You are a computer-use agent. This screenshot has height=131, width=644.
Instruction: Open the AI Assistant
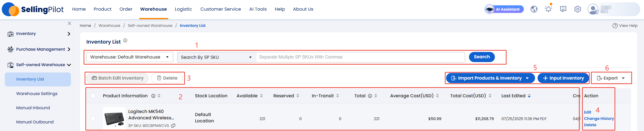504,9
